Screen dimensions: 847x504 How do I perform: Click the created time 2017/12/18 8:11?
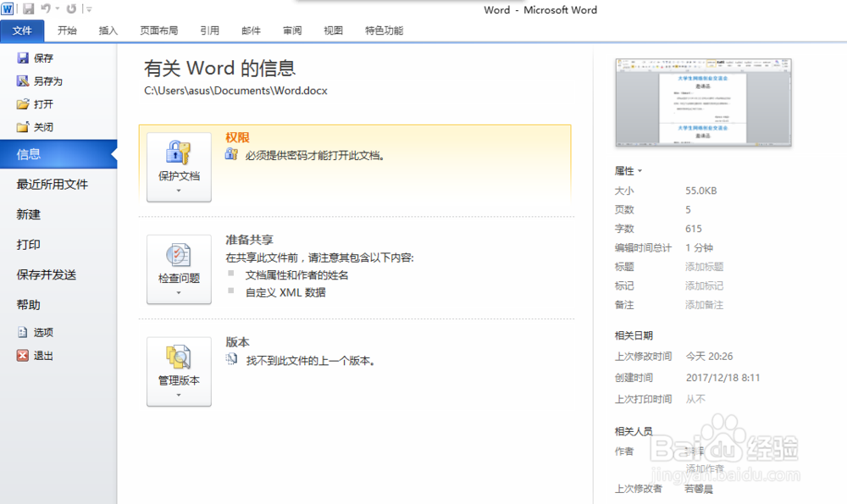point(722,378)
